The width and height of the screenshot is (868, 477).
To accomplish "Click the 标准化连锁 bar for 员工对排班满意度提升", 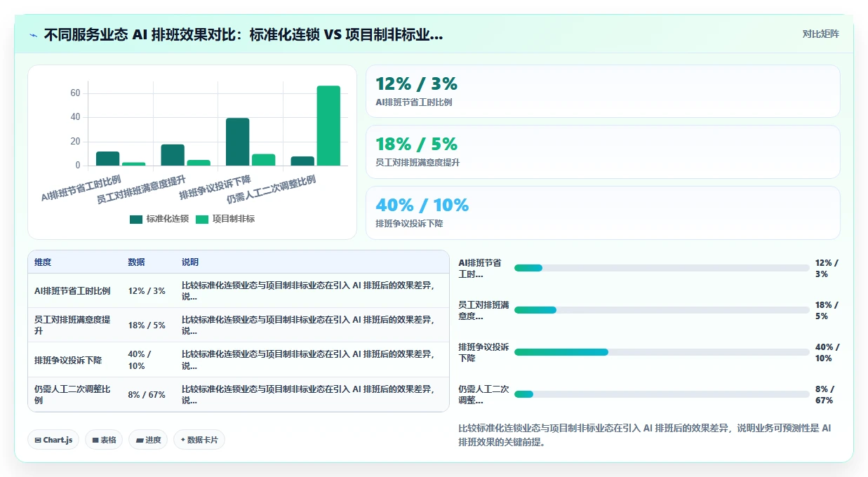I will click(173, 155).
